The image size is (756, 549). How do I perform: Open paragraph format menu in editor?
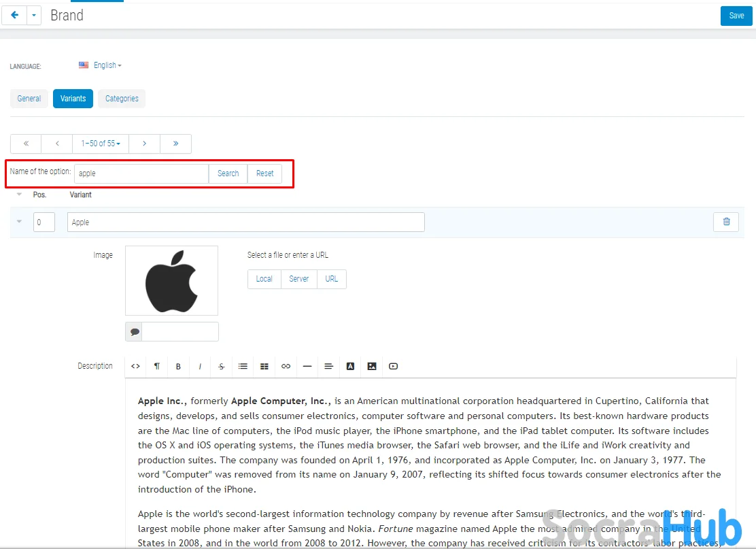coord(156,366)
